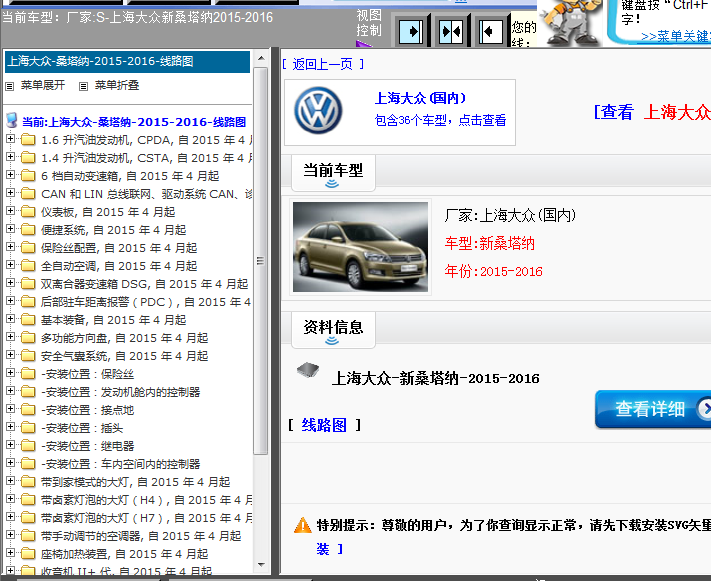The height and width of the screenshot is (581, 711).
Task: Click the folder icon for -安装位置：插头
Action: [28, 428]
